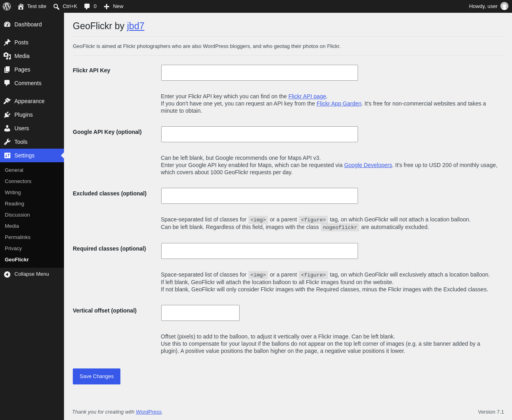This screenshot has width=512, height=420.
Task: Open the Flickr App Garden link
Action: pyautogui.click(x=339, y=104)
